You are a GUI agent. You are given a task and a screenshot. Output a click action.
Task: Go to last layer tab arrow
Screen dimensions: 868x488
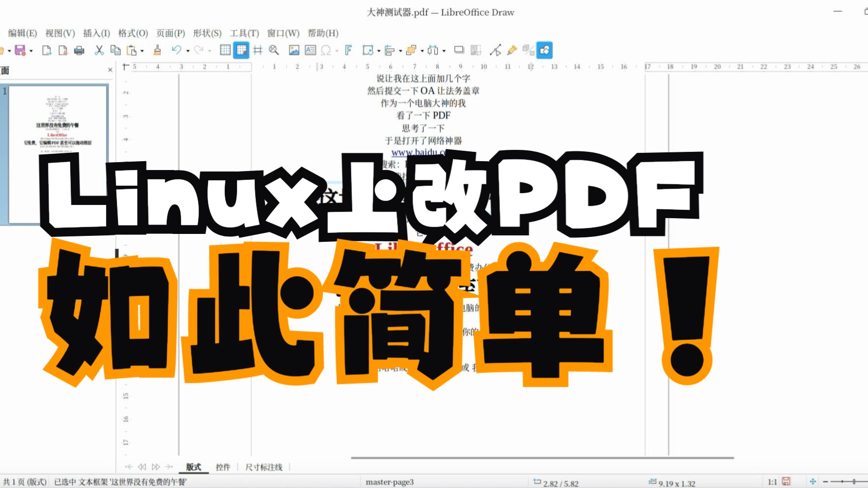coord(169,467)
